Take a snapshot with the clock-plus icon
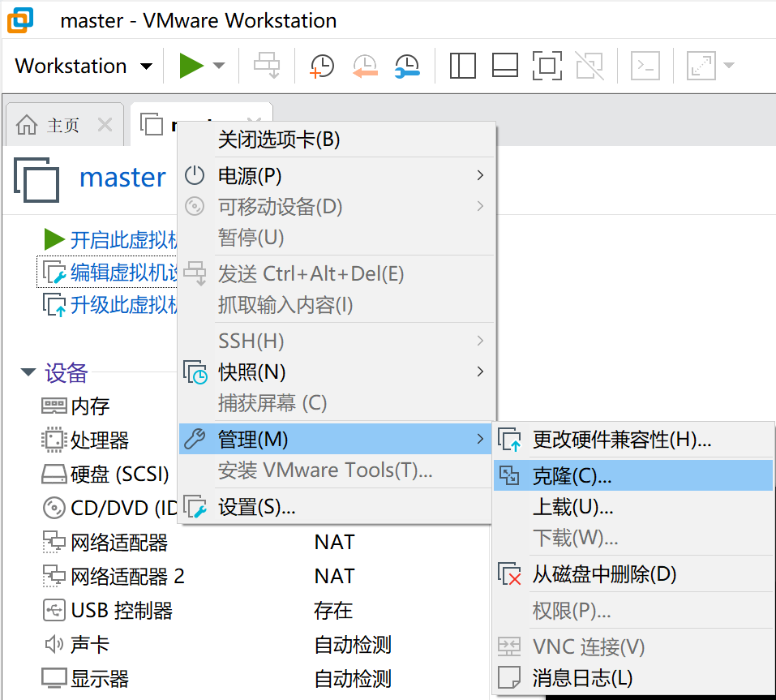Screen dimensions: 776x700 [x=322, y=66]
